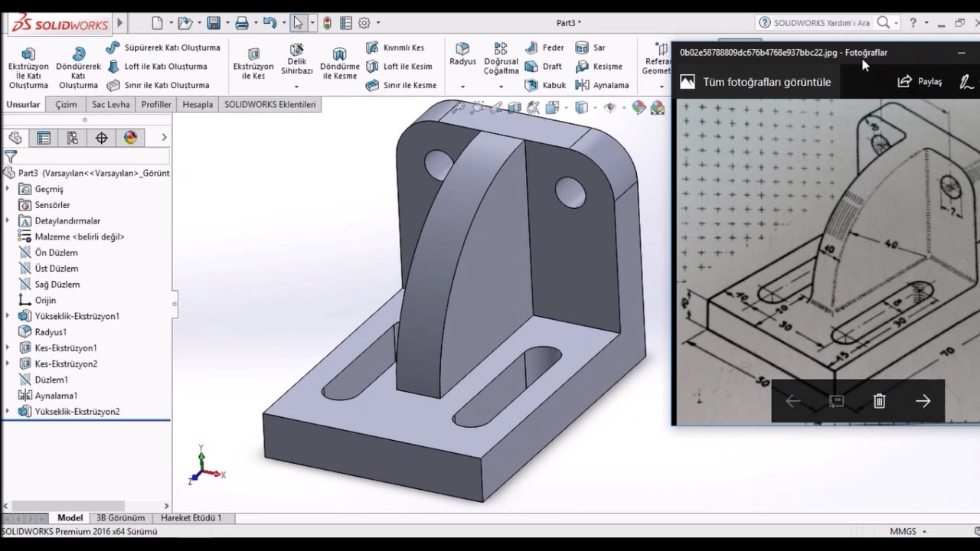Open the Hesapla ribbon tab

tap(198, 104)
